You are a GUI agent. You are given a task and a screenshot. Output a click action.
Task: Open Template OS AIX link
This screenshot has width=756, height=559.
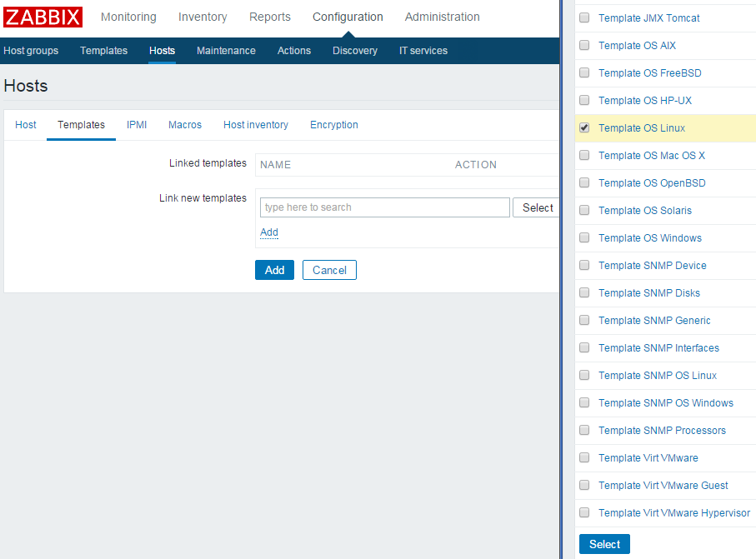pyautogui.click(x=637, y=46)
